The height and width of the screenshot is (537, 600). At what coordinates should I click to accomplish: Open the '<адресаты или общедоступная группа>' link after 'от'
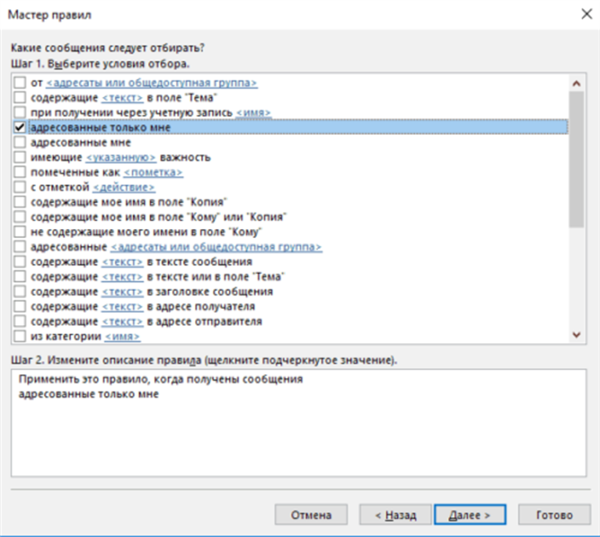[x=152, y=83]
